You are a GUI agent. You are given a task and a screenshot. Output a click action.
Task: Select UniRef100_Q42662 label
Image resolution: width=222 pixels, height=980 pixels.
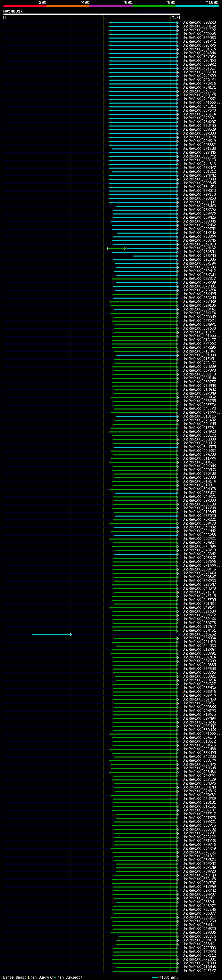199,99
